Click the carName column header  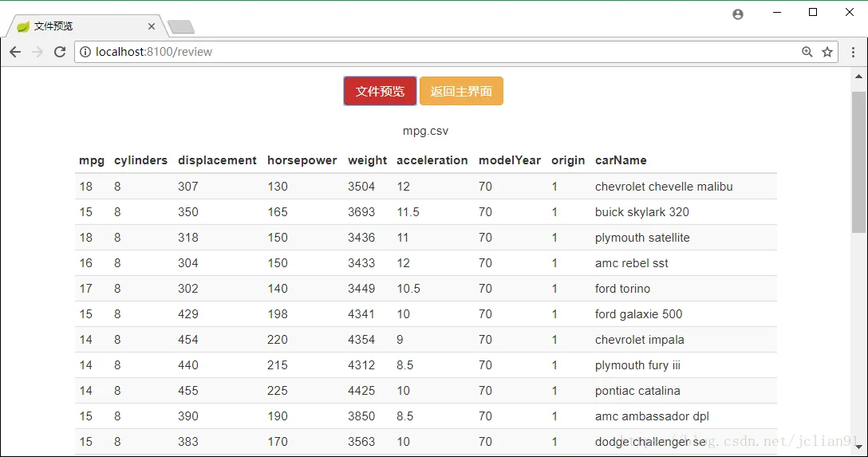pyautogui.click(x=621, y=160)
